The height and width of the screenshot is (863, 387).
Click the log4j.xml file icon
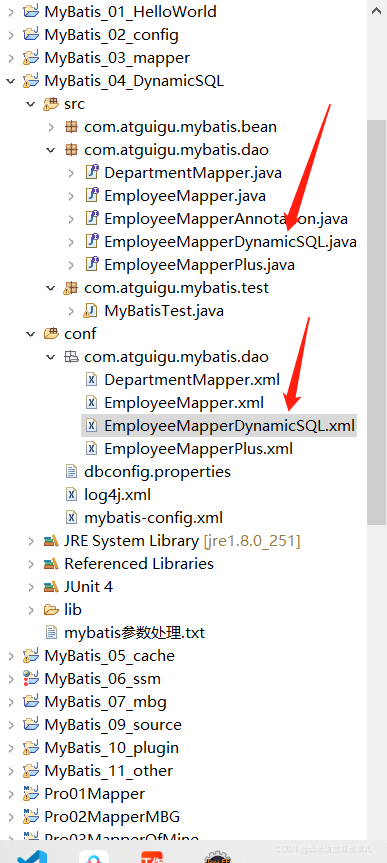72,495
